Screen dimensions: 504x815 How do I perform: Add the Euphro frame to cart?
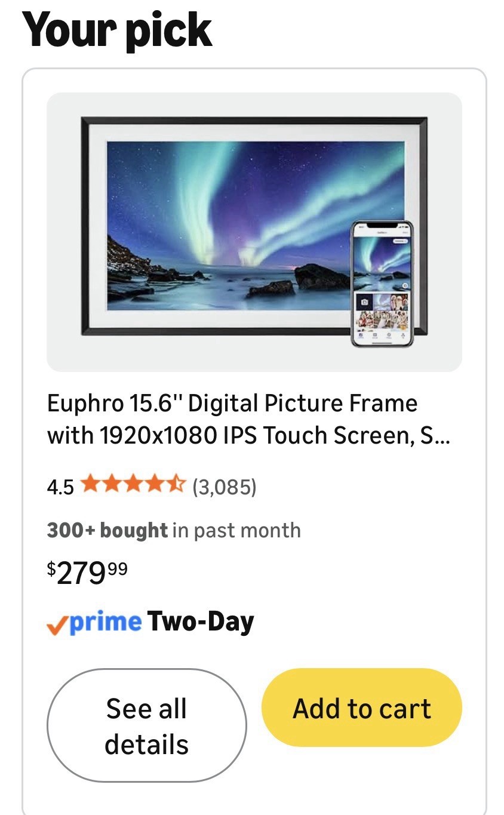coord(362,708)
